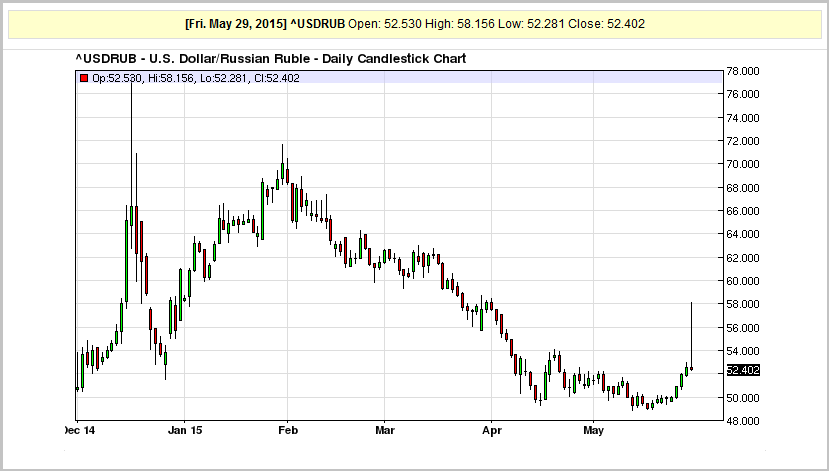The width and height of the screenshot is (829, 471).
Task: Click the last candlestick with the wick to 58
Action: tap(692, 336)
